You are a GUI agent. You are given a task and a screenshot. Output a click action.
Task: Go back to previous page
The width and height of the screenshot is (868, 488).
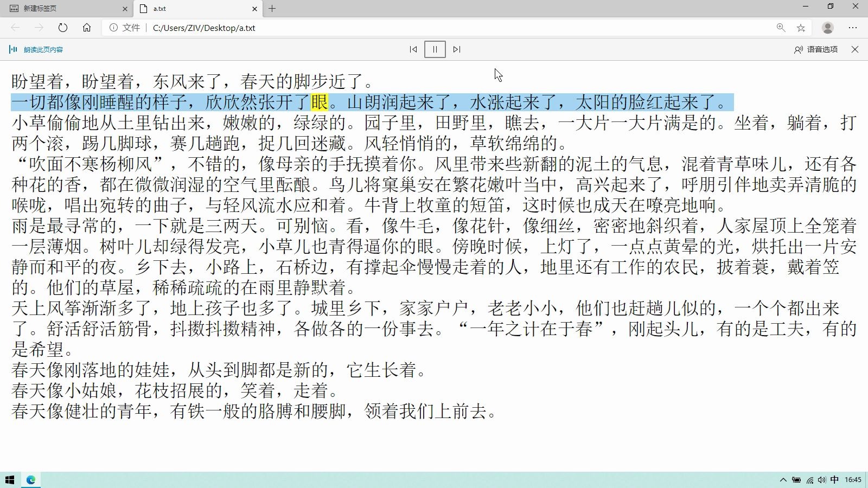[15, 28]
